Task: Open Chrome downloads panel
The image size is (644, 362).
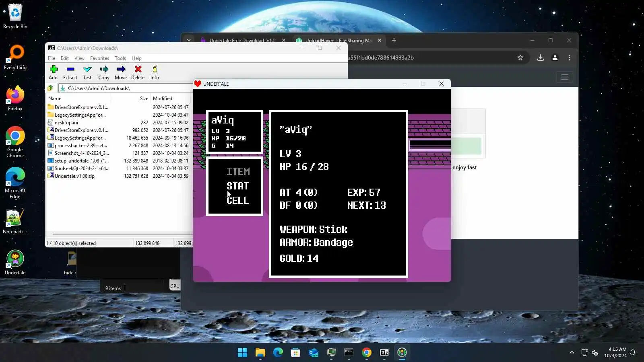Action: [541, 58]
